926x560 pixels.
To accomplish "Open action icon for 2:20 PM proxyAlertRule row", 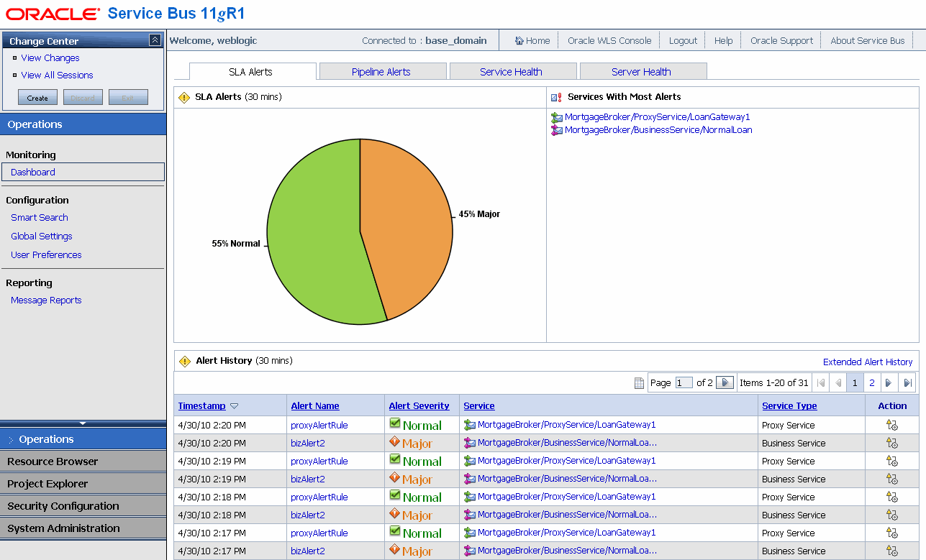I will click(x=892, y=426).
